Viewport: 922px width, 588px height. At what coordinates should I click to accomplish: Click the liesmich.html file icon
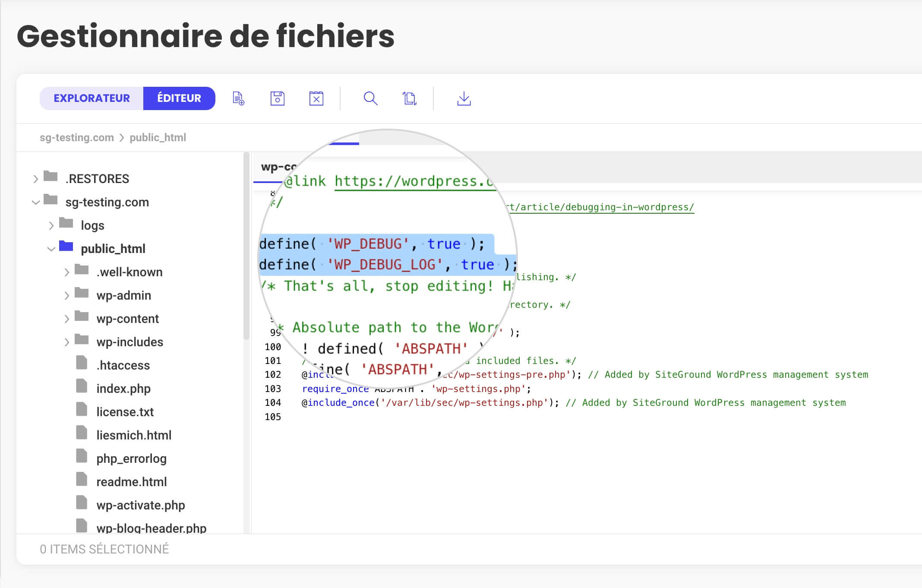(82, 432)
